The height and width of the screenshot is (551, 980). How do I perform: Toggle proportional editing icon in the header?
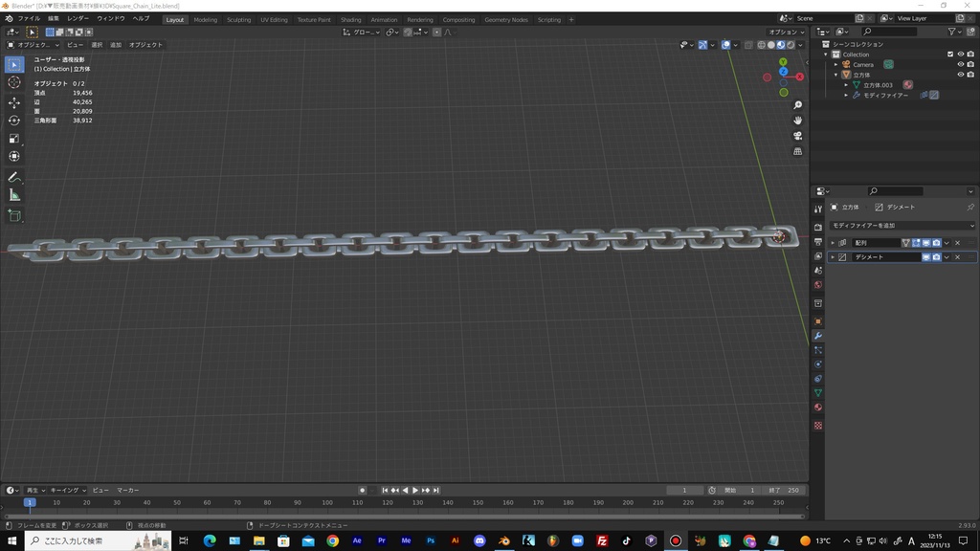[x=436, y=32]
